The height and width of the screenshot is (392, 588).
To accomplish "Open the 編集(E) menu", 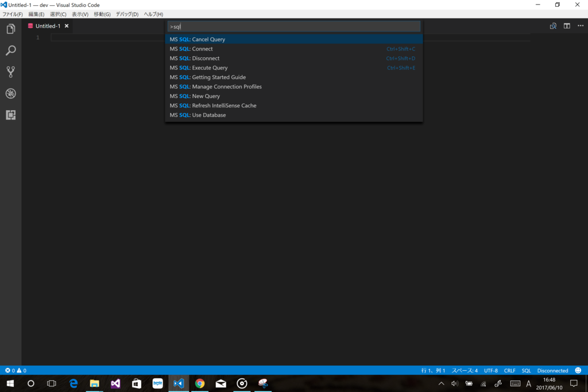I will point(36,14).
